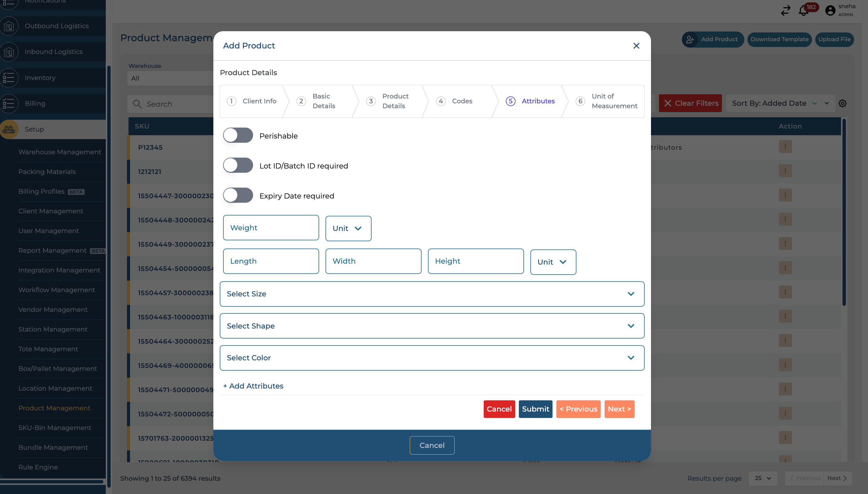
Task: Open notifications via the bell icon
Action: [803, 11]
